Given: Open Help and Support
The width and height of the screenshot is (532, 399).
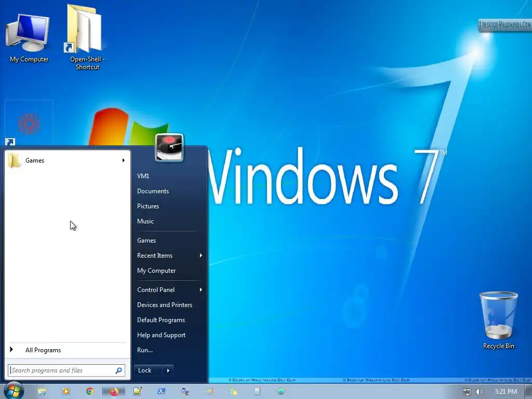Looking at the screenshot, I should tap(161, 335).
